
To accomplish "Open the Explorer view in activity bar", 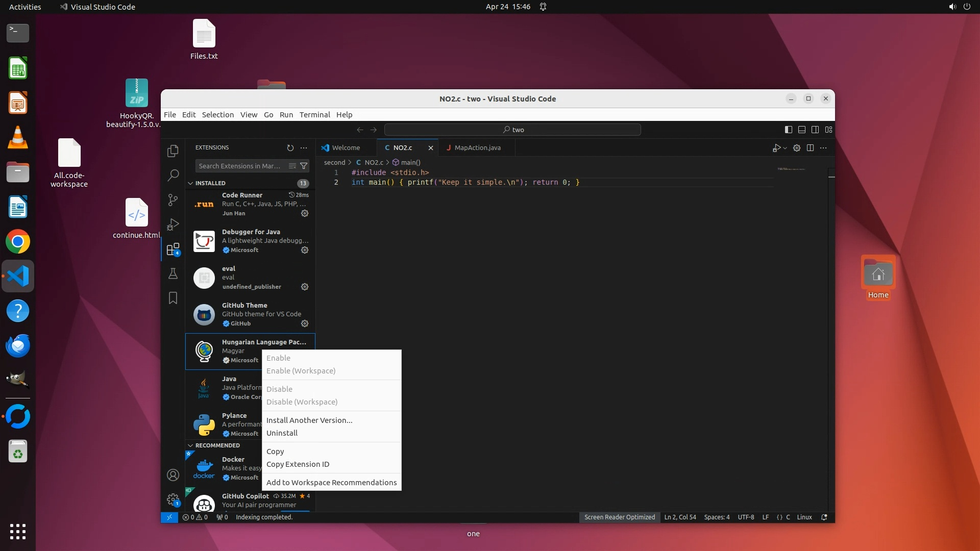I will click(x=173, y=151).
